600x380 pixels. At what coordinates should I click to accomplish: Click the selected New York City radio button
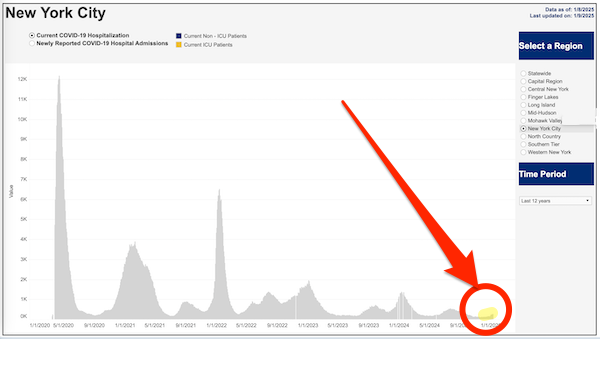[523, 129]
